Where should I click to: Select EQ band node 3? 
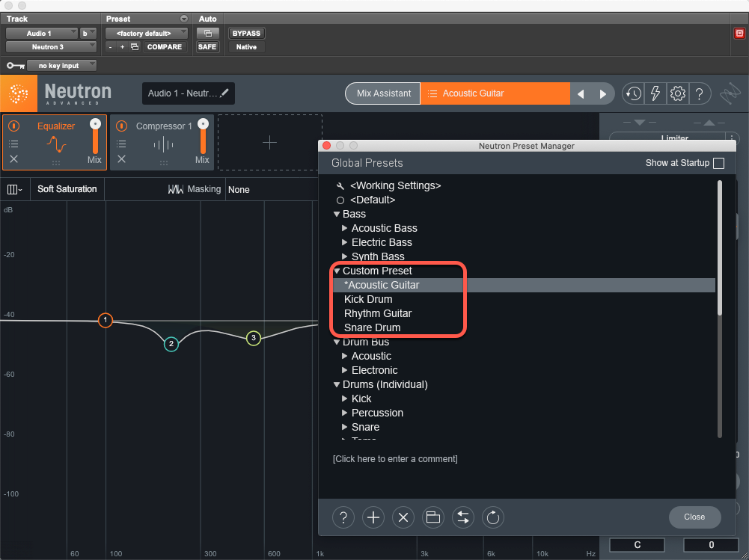[x=253, y=338]
